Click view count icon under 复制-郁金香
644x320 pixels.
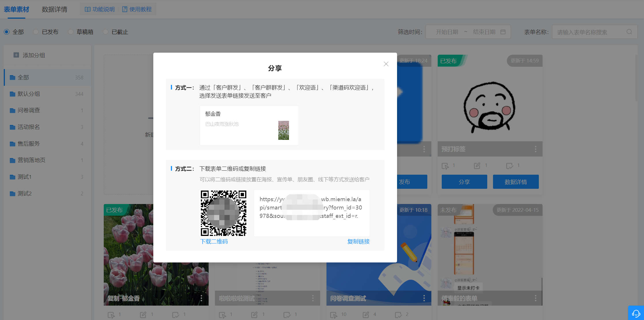point(111,315)
